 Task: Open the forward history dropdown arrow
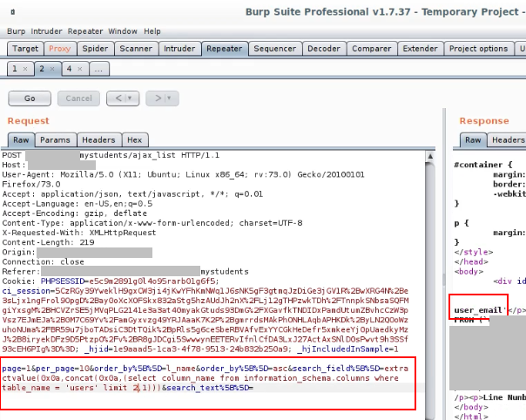click(170, 98)
